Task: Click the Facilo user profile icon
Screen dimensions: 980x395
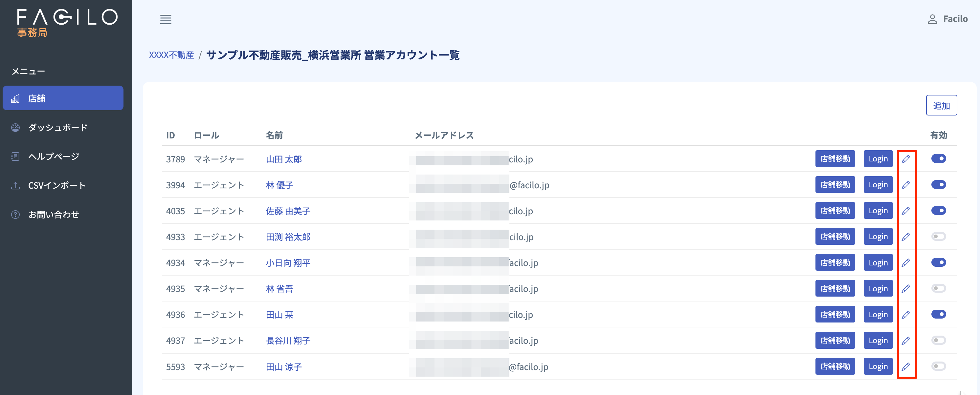Action: click(x=932, y=19)
